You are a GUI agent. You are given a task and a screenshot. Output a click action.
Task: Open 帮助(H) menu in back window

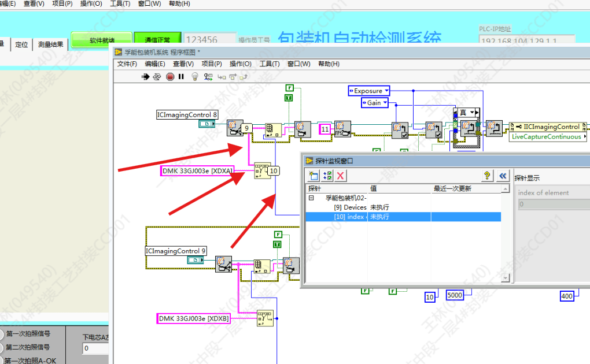pos(179,4)
